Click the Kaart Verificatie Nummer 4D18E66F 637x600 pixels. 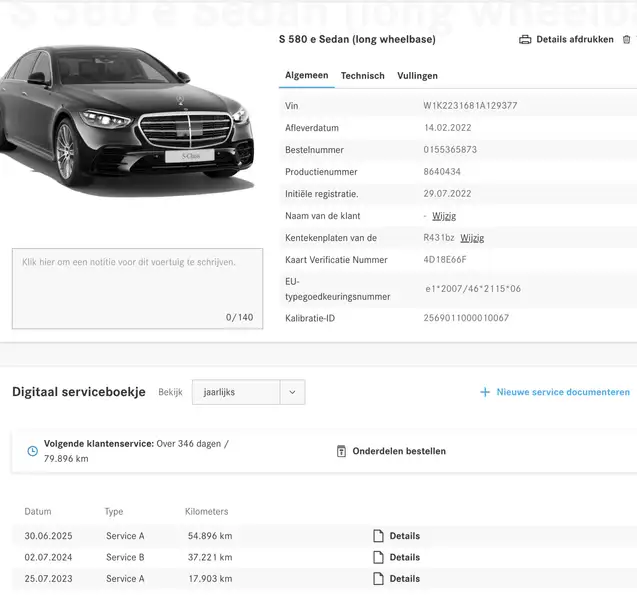(445, 260)
